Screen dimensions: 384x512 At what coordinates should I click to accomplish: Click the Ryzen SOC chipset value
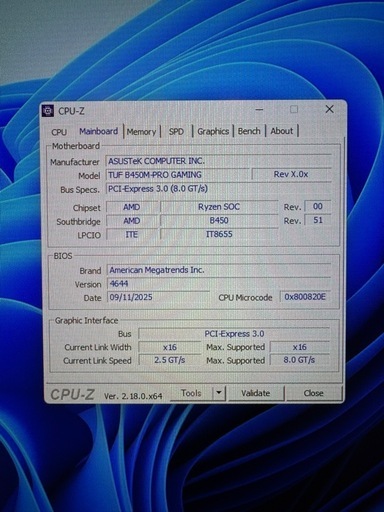219,207
